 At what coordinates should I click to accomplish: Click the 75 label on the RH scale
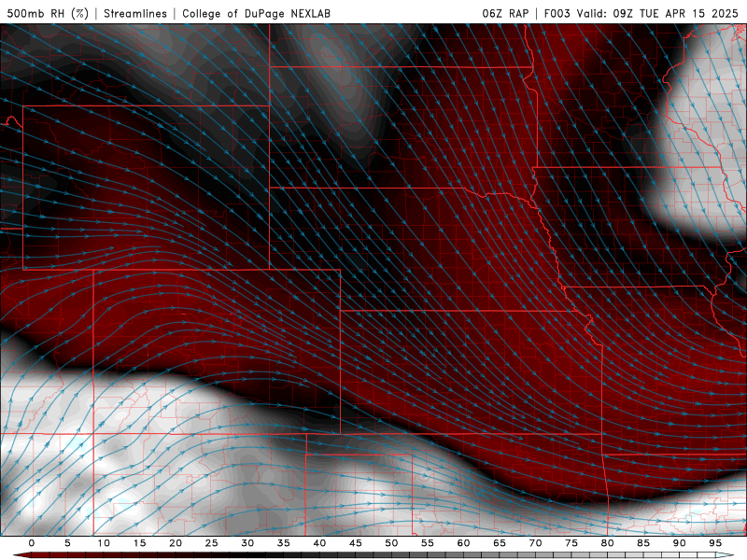coord(571,543)
